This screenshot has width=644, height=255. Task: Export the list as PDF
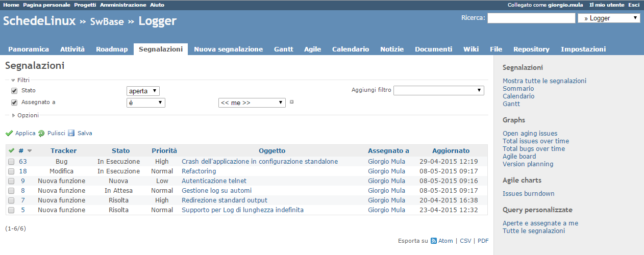483,241
